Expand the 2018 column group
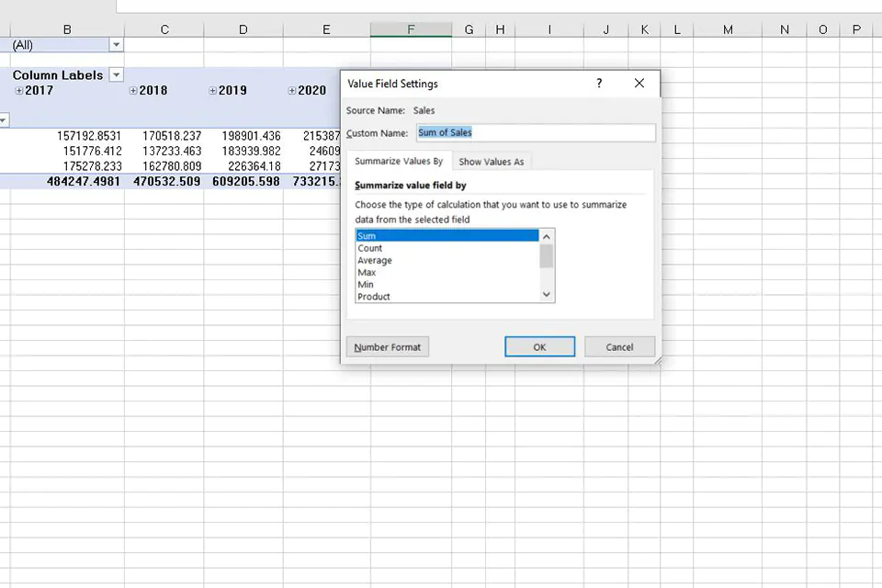Screen dimensions: 882x588 133,90
